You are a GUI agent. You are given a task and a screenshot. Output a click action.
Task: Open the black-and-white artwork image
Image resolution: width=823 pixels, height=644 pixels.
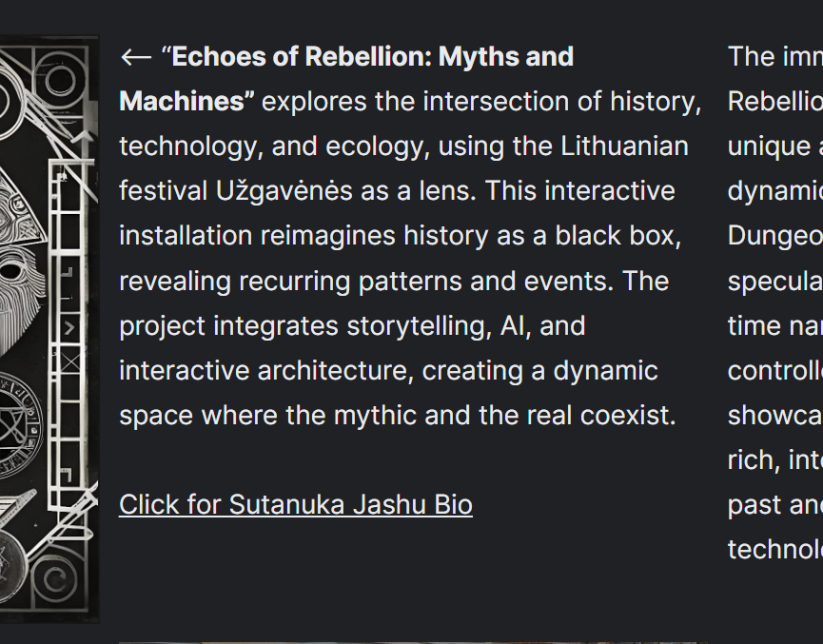pyautogui.click(x=49, y=329)
